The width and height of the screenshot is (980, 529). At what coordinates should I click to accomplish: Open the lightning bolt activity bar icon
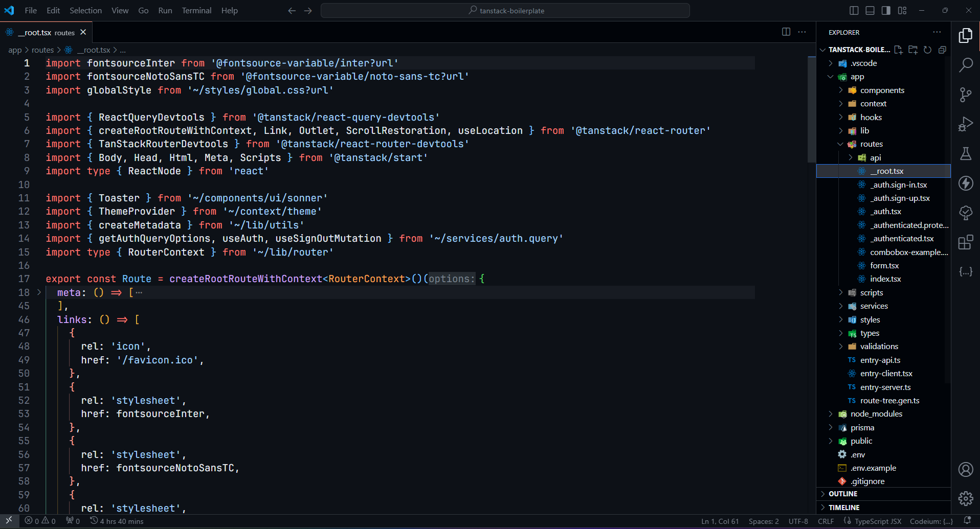966,183
